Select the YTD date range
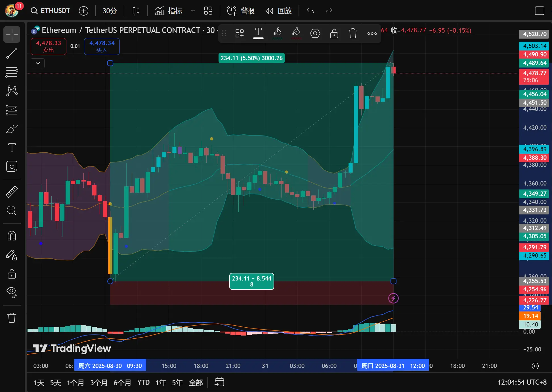 [x=143, y=383]
